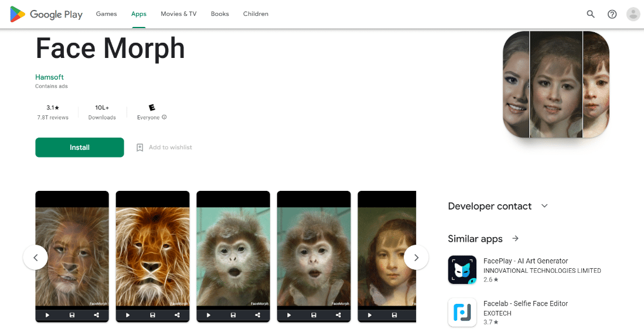
Task: Open the Games tab
Action: point(107,14)
